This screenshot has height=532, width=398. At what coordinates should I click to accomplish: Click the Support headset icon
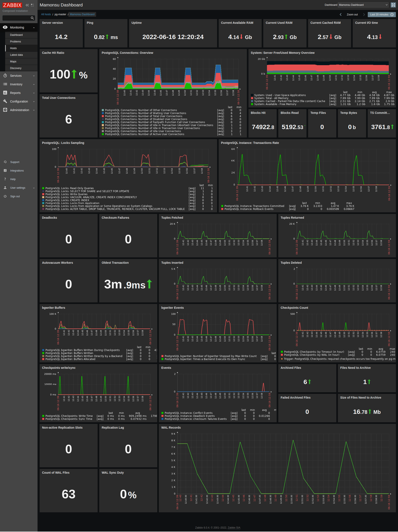[5, 162]
